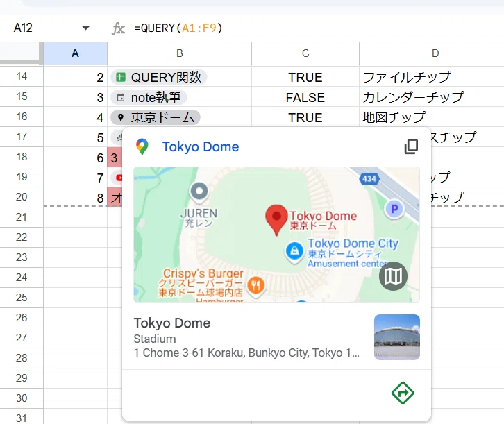The width and height of the screenshot is (504, 424).
Task: Click 地図チップ cell
Action: pos(432,117)
